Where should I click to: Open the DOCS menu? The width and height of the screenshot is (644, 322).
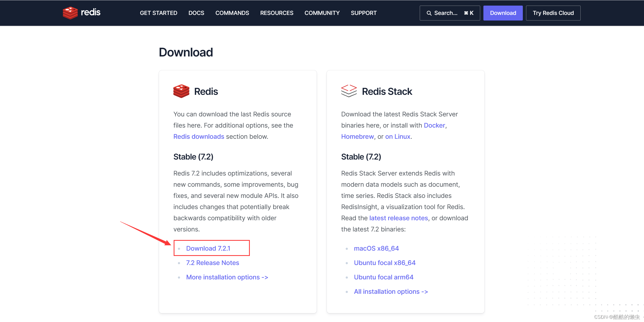[x=196, y=13]
